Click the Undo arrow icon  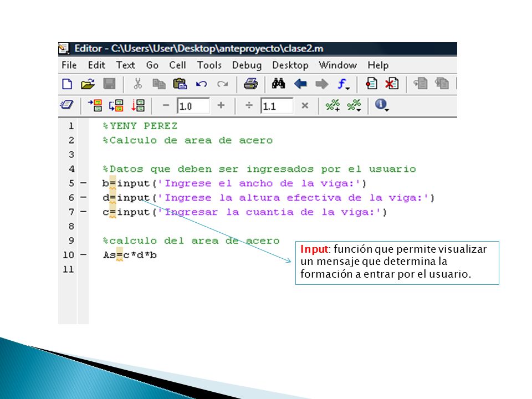point(201,84)
